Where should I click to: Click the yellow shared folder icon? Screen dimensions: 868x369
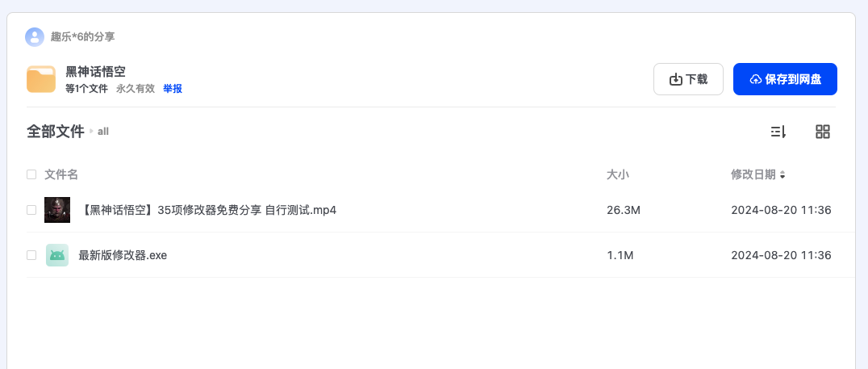[41, 79]
